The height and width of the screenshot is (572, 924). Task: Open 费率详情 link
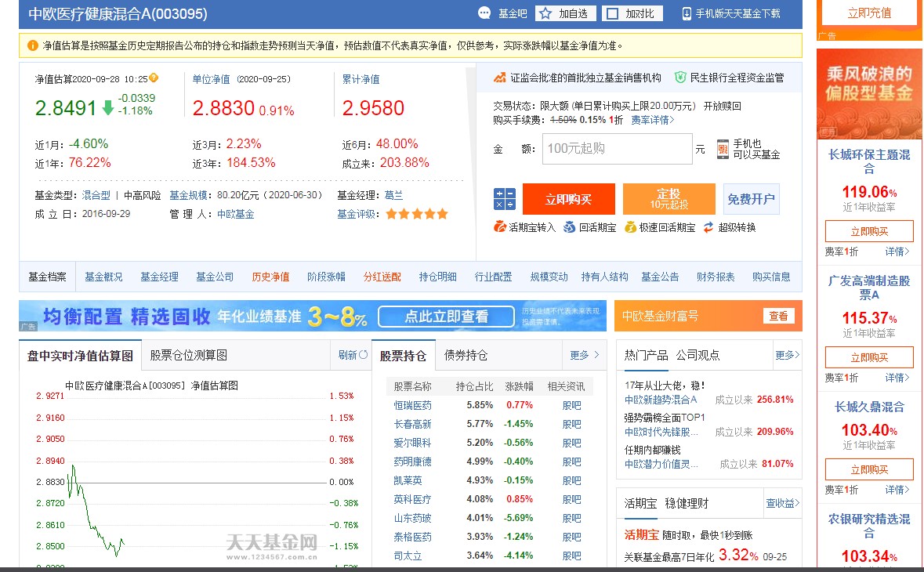[652, 120]
